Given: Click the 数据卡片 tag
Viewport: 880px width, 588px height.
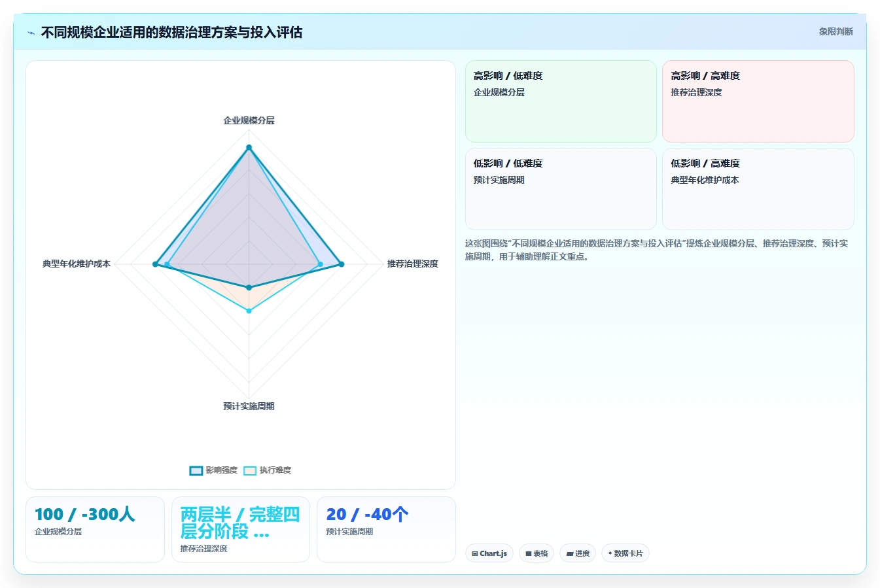Looking at the screenshot, I should [625, 553].
